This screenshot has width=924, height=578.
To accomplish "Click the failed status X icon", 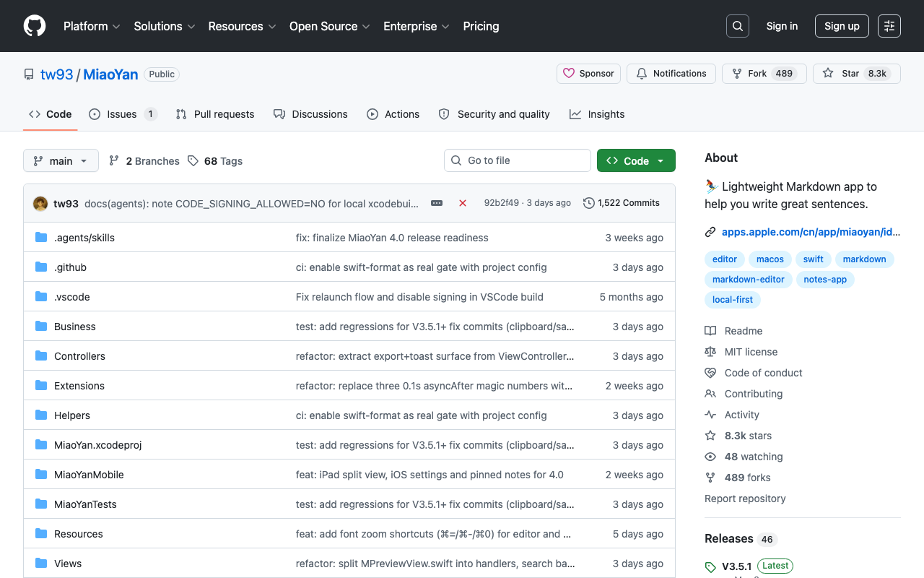I will (x=463, y=203).
